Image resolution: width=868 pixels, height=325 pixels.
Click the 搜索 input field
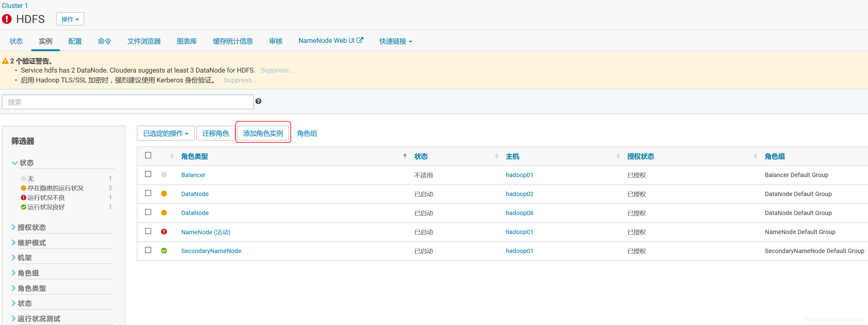(128, 102)
